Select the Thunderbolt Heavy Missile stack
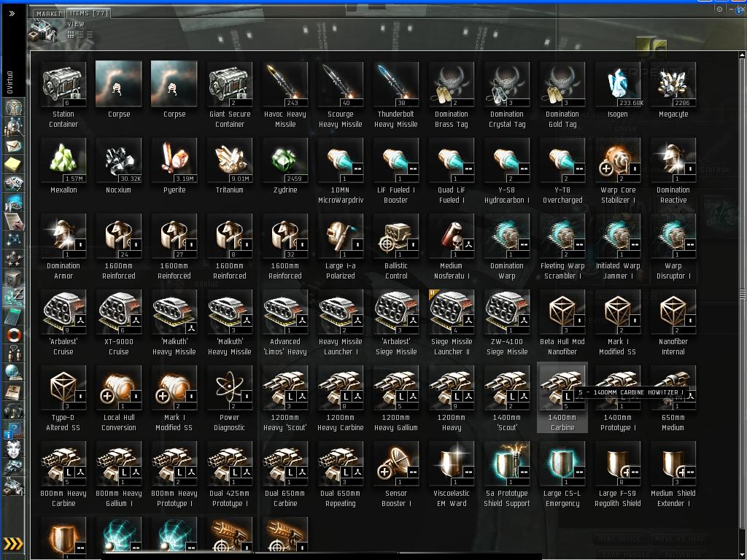 [396, 96]
